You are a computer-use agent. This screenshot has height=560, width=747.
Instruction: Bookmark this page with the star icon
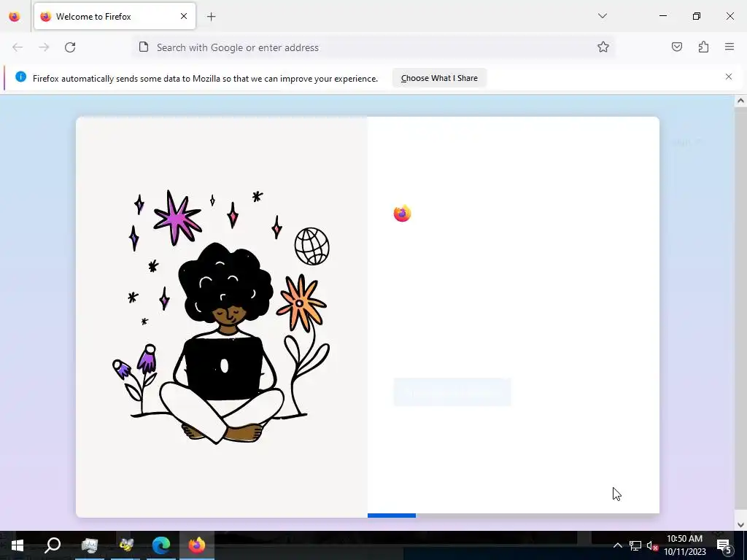click(x=603, y=47)
